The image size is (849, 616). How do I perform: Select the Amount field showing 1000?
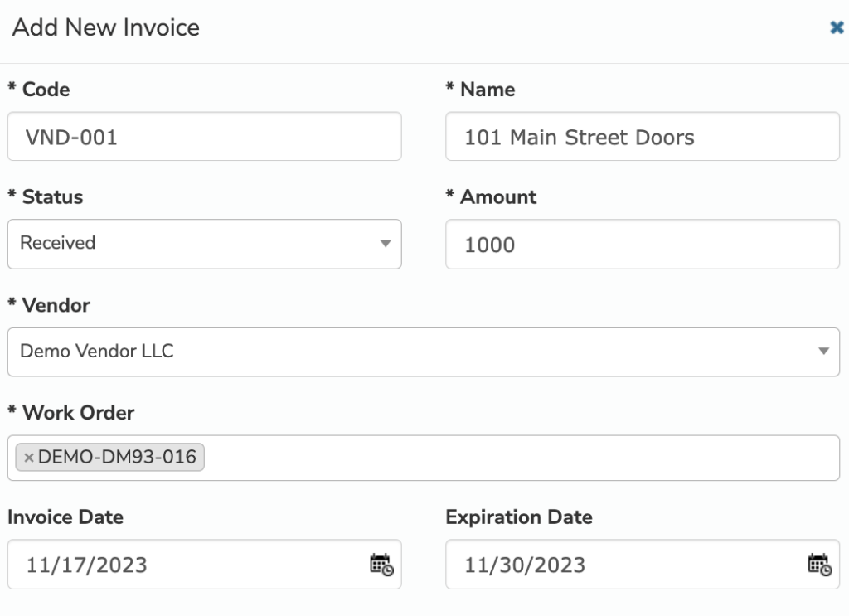point(643,244)
